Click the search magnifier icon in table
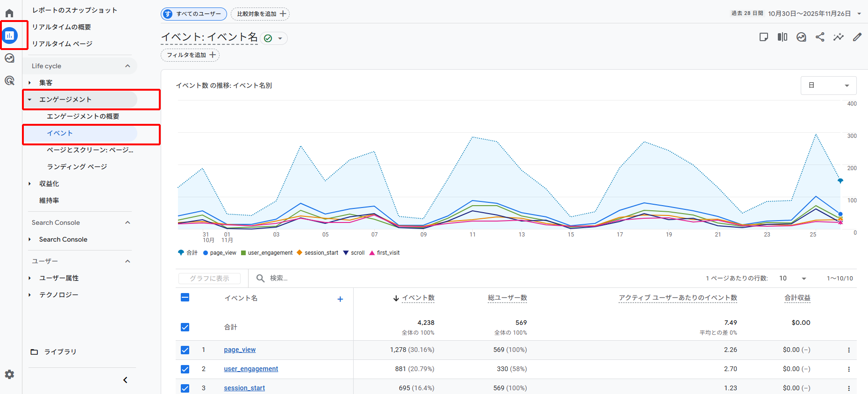The image size is (868, 394). point(261,278)
